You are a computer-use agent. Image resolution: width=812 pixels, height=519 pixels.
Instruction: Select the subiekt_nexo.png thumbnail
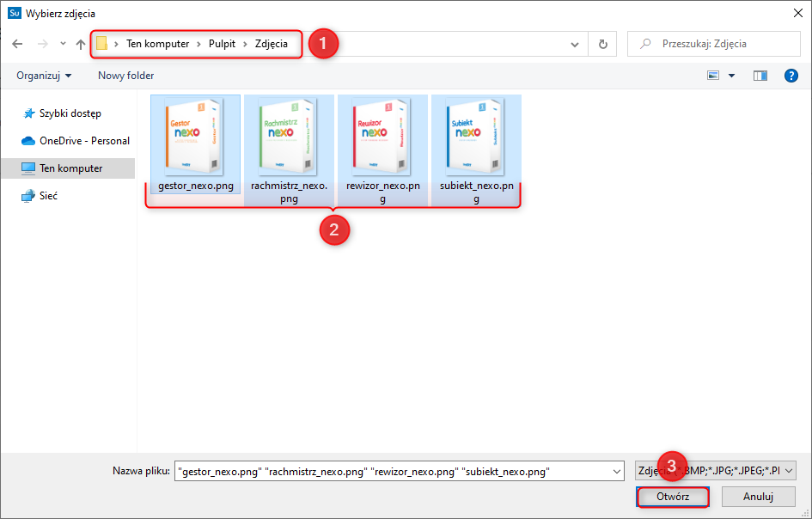pyautogui.click(x=476, y=137)
